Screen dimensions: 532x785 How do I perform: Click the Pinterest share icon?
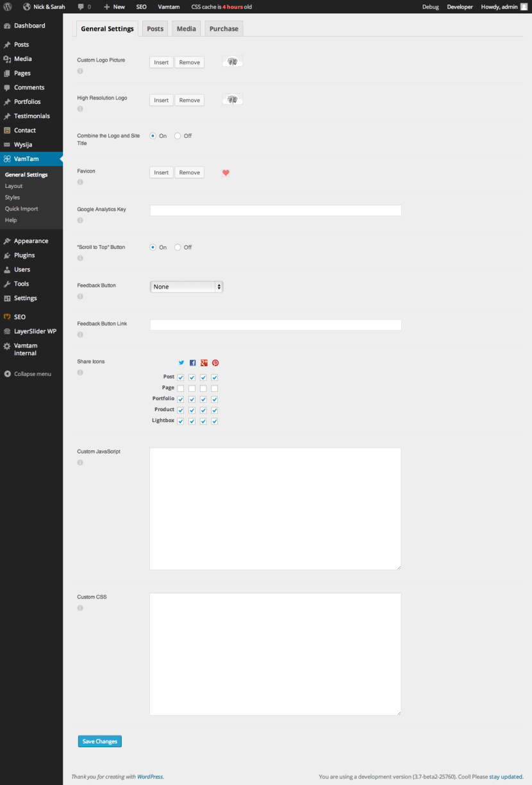[215, 363]
